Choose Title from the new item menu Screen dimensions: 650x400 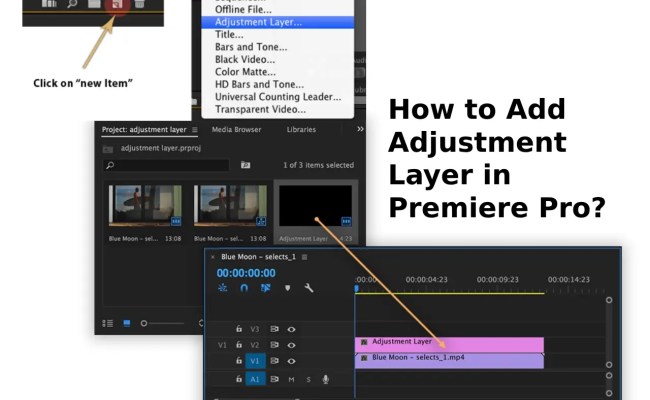229,34
